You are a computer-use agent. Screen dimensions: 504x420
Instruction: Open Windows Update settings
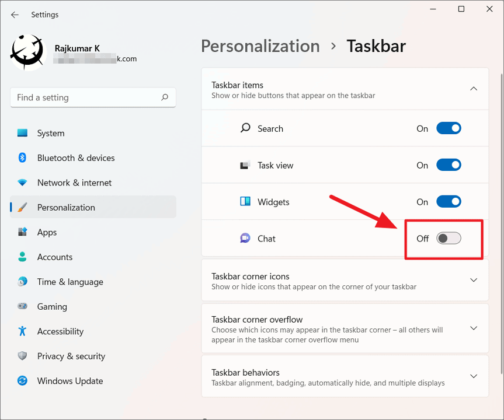point(21,380)
